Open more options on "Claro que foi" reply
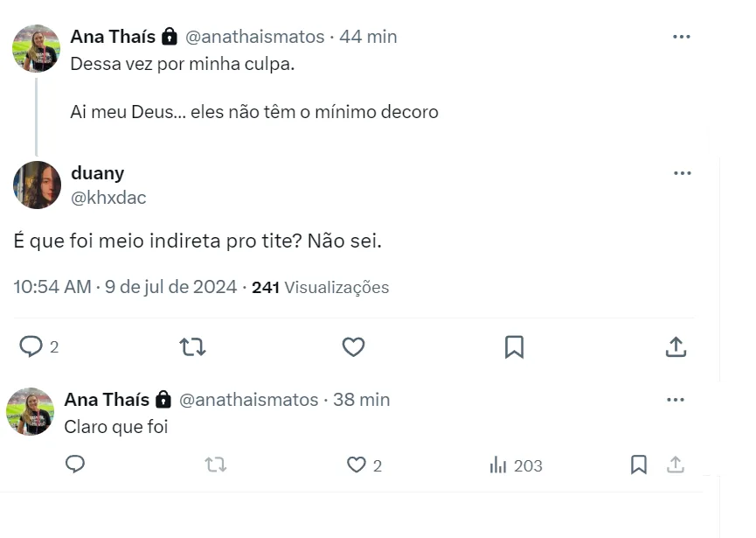The width and height of the screenshot is (756, 538). tap(676, 400)
